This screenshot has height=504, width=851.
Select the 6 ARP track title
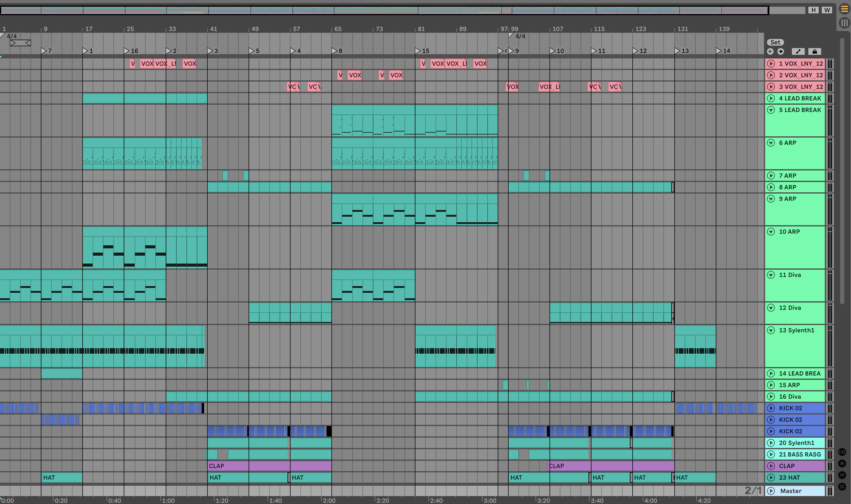787,143
